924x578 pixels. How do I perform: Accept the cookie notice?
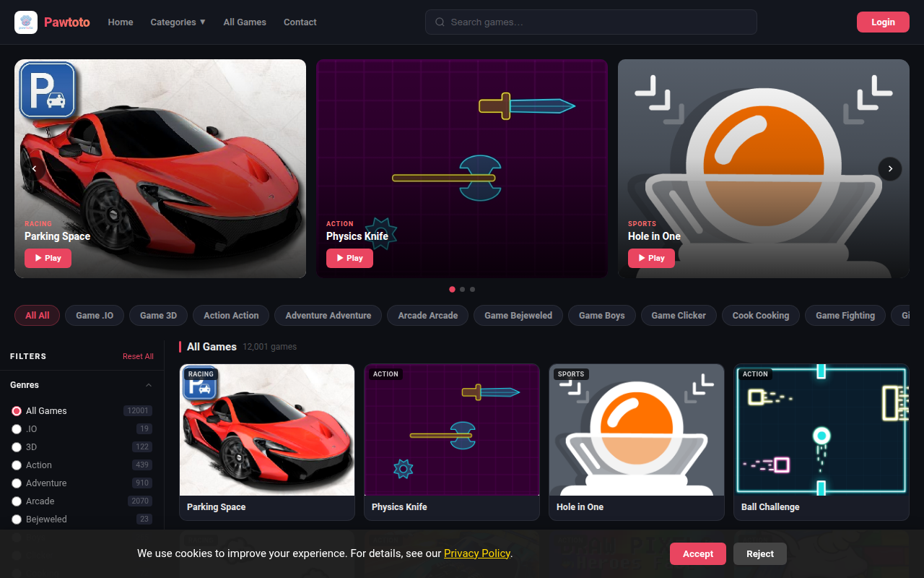698,554
